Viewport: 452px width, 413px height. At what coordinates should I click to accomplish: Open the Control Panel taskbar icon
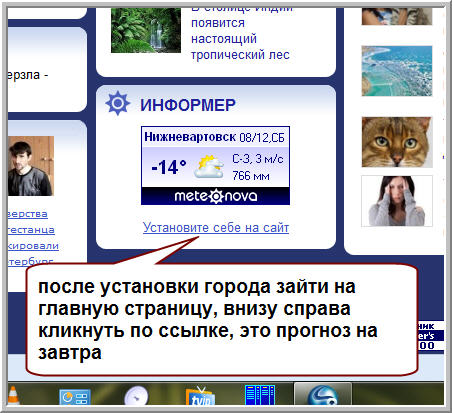[75, 397]
